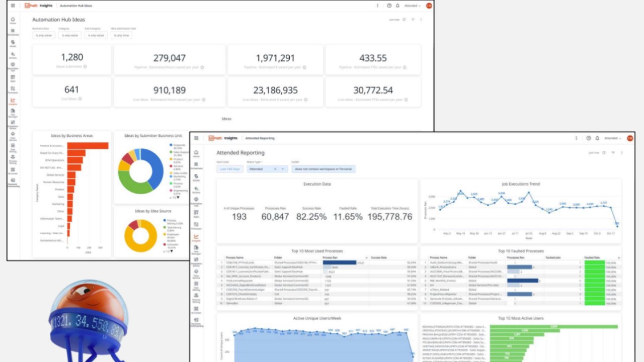Open Category filter dropdown

70,35
